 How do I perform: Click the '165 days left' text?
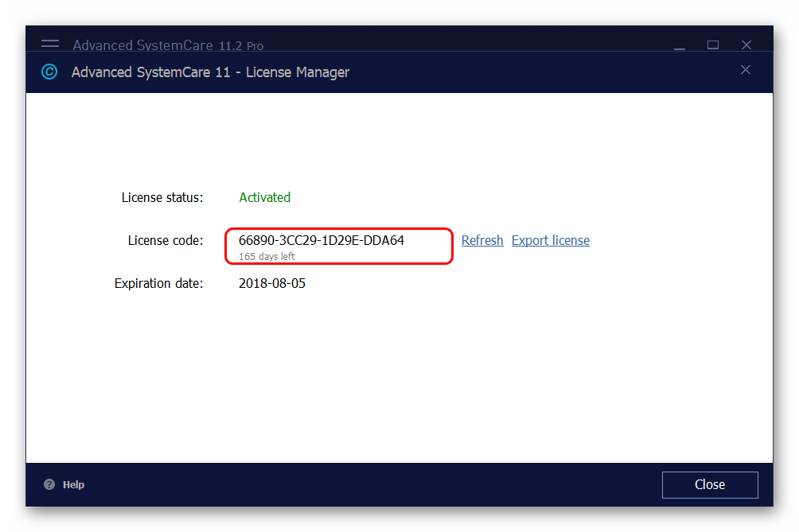tap(267, 257)
